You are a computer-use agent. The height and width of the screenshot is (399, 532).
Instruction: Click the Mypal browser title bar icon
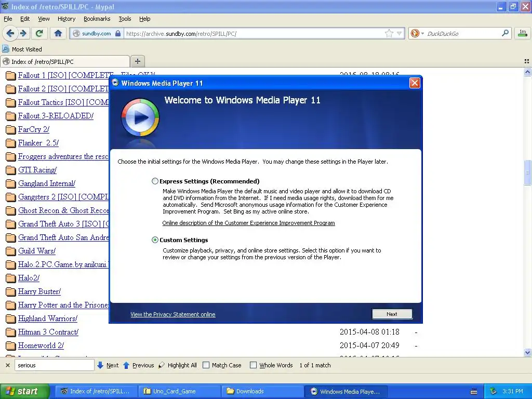(5, 6)
